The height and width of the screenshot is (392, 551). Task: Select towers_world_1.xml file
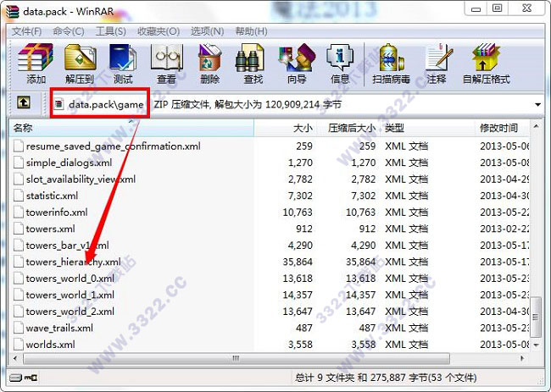(x=70, y=295)
